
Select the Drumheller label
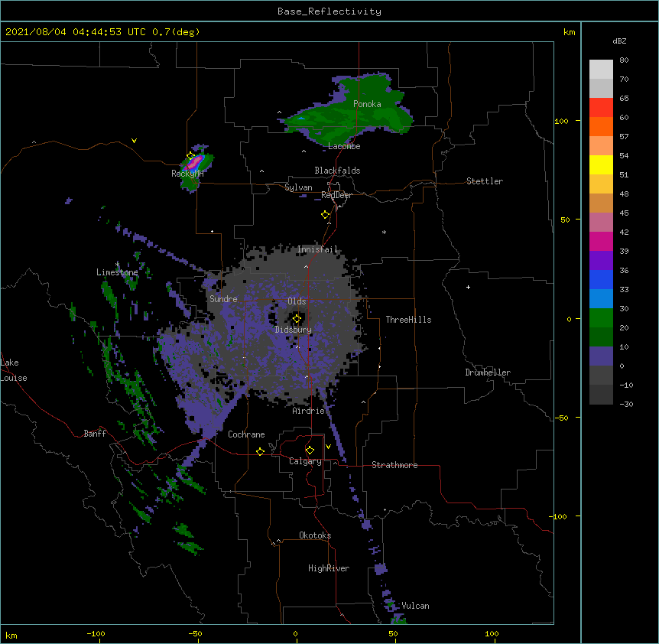[488, 372]
